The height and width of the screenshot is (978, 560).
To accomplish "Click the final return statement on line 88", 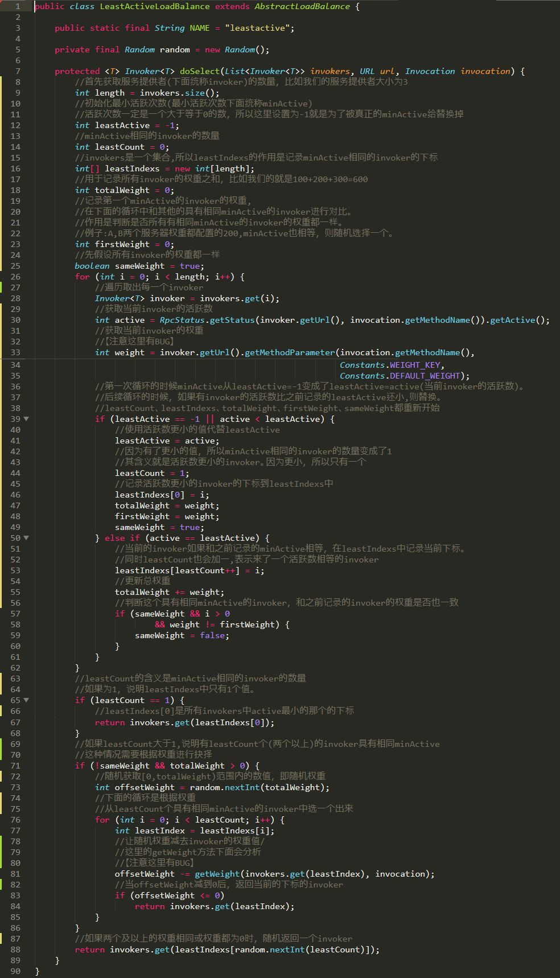I will (x=227, y=950).
